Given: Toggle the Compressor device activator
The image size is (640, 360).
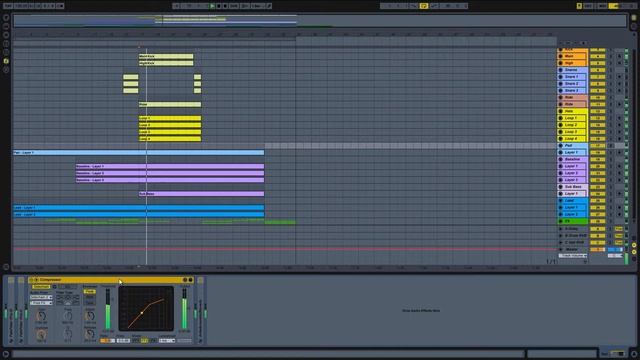Looking at the screenshot, I should tap(31, 280).
